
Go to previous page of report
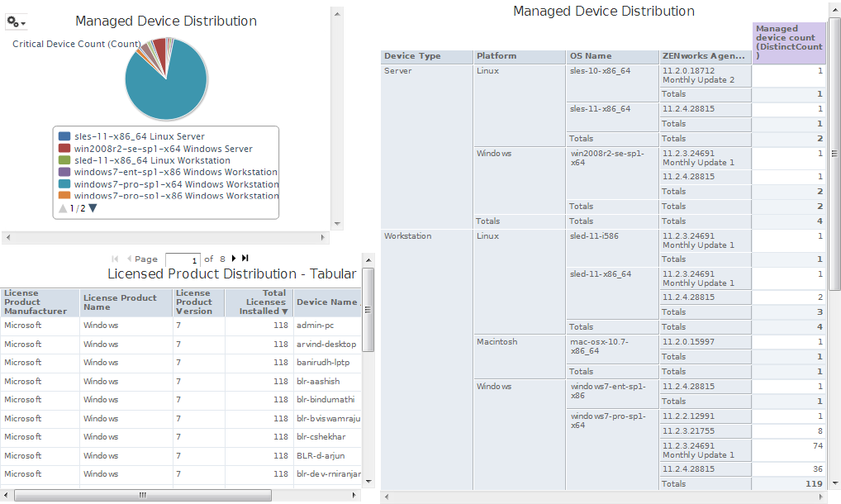[128, 259]
